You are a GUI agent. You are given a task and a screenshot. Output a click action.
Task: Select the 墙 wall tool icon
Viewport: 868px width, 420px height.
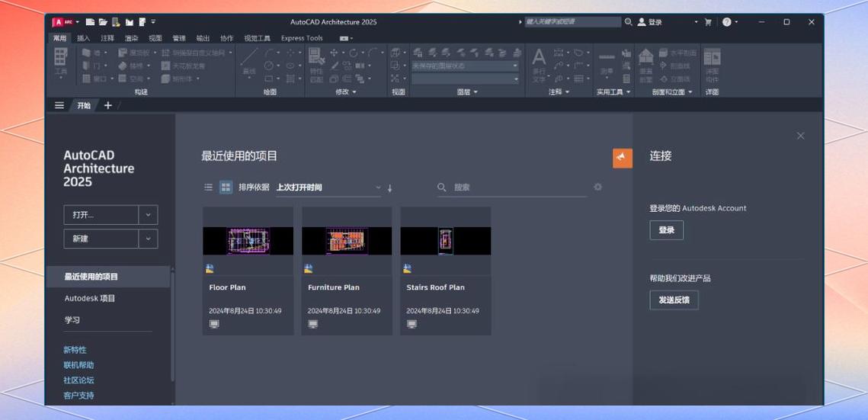tap(87, 53)
